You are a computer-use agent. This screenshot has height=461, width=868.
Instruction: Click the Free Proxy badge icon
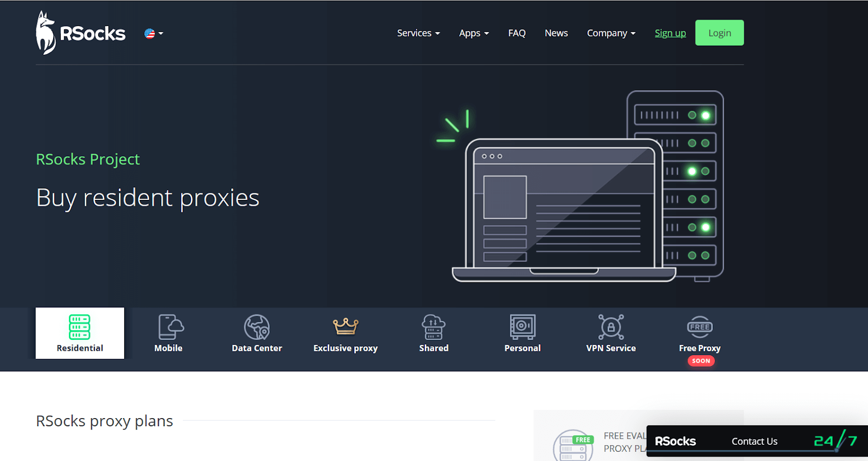pyautogui.click(x=700, y=327)
